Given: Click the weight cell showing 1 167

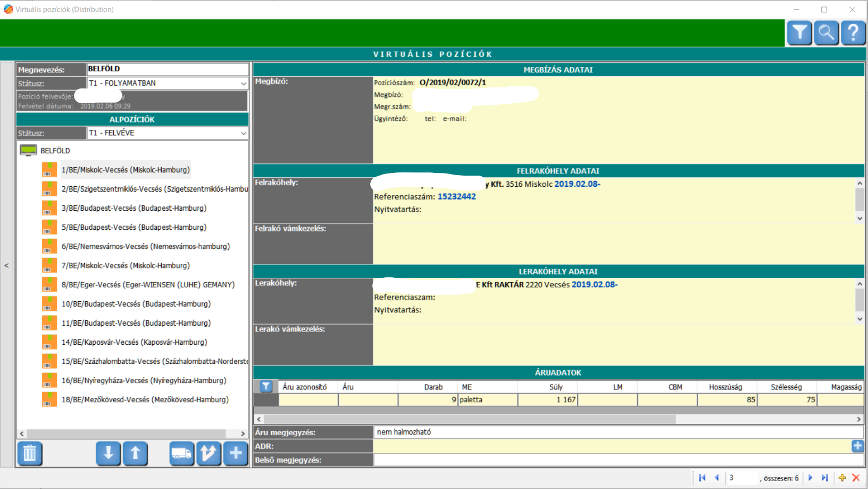Looking at the screenshot, I should click(x=548, y=400).
